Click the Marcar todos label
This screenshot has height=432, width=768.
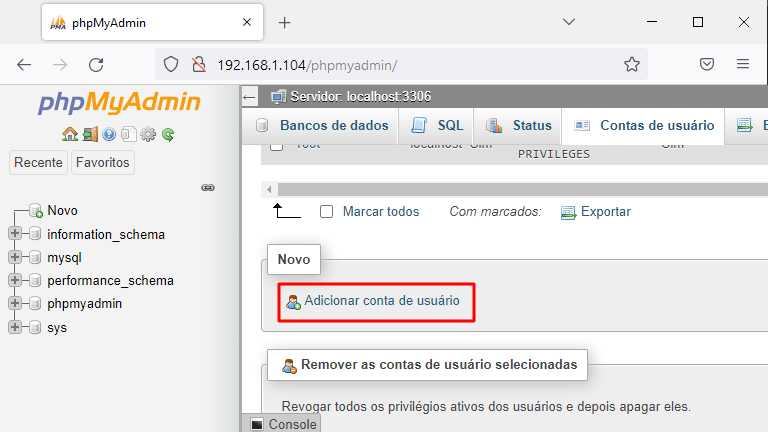tap(381, 212)
